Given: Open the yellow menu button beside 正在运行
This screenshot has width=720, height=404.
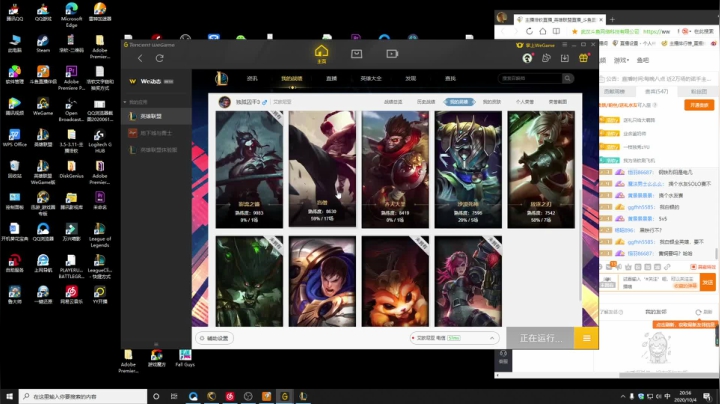Looking at the screenshot, I should point(586,338).
